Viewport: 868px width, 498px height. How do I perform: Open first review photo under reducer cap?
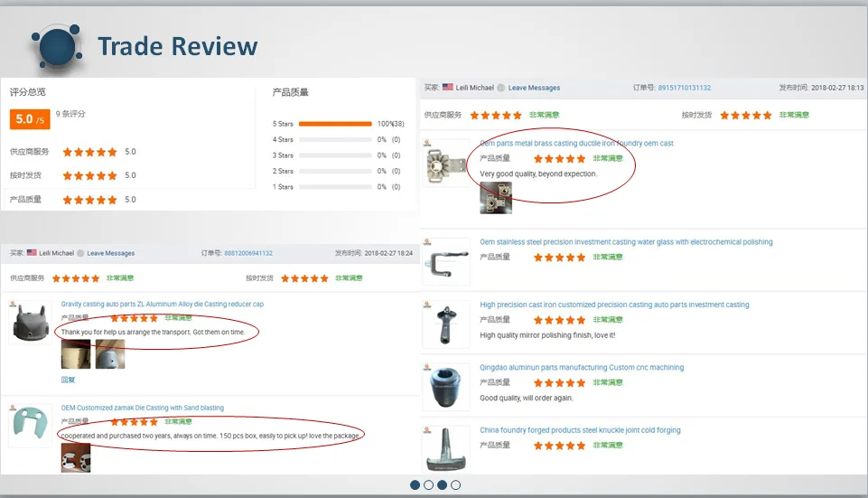click(x=76, y=354)
